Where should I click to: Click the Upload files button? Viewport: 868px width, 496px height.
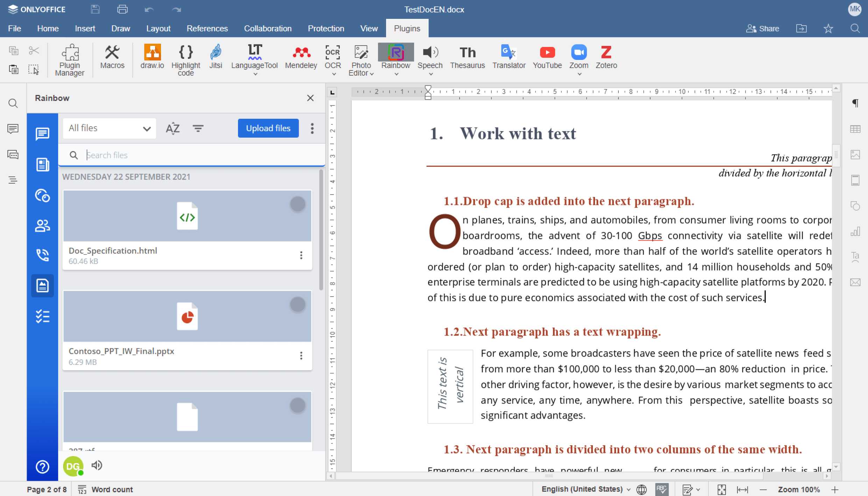[268, 128]
